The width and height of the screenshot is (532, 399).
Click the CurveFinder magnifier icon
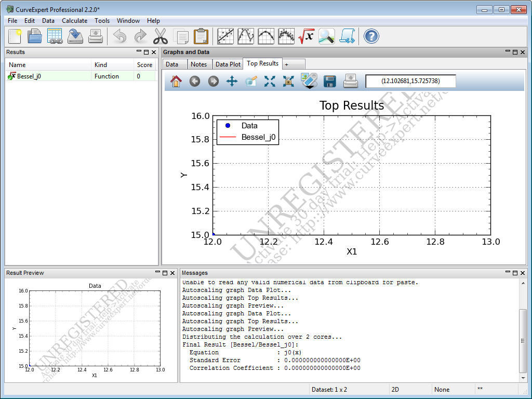(x=327, y=36)
